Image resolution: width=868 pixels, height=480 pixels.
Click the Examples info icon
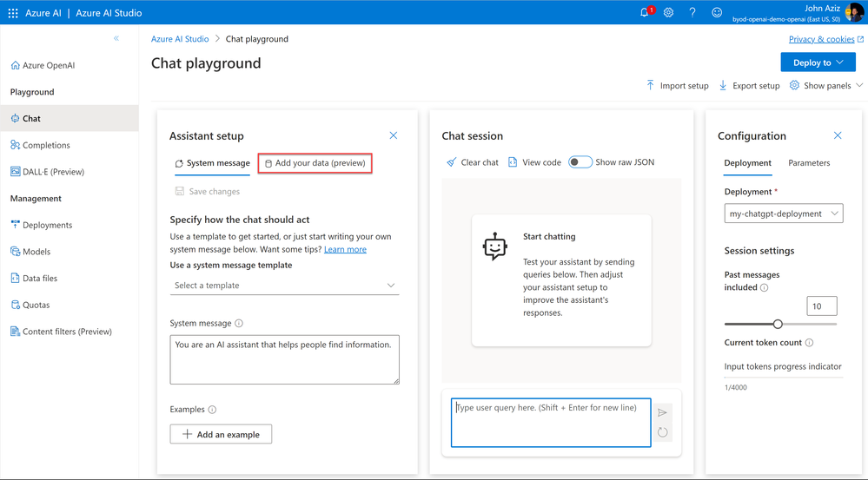click(x=212, y=410)
